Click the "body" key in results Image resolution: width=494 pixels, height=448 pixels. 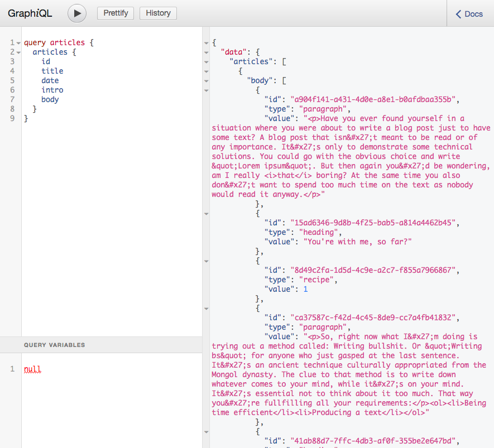coord(260,80)
